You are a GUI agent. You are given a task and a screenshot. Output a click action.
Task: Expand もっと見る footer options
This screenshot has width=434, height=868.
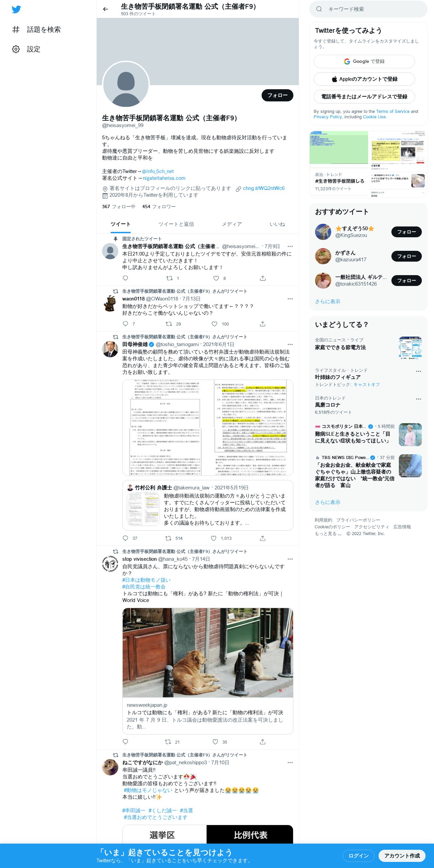click(x=328, y=534)
